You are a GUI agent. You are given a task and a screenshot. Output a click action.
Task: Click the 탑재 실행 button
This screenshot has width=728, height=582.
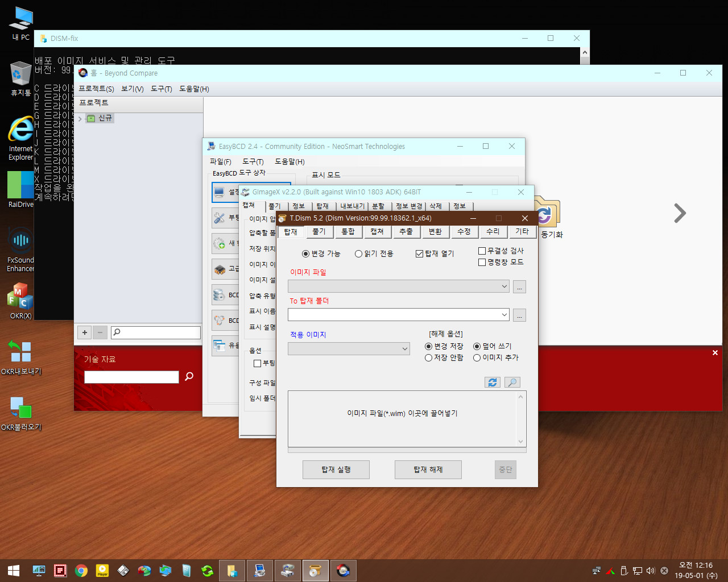pos(336,469)
